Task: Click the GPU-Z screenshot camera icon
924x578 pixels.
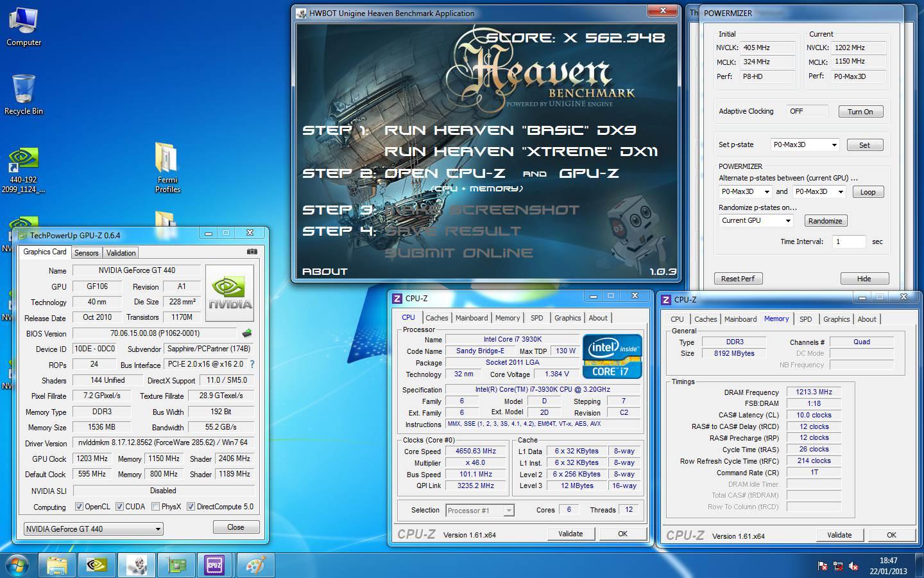Action: (252, 252)
